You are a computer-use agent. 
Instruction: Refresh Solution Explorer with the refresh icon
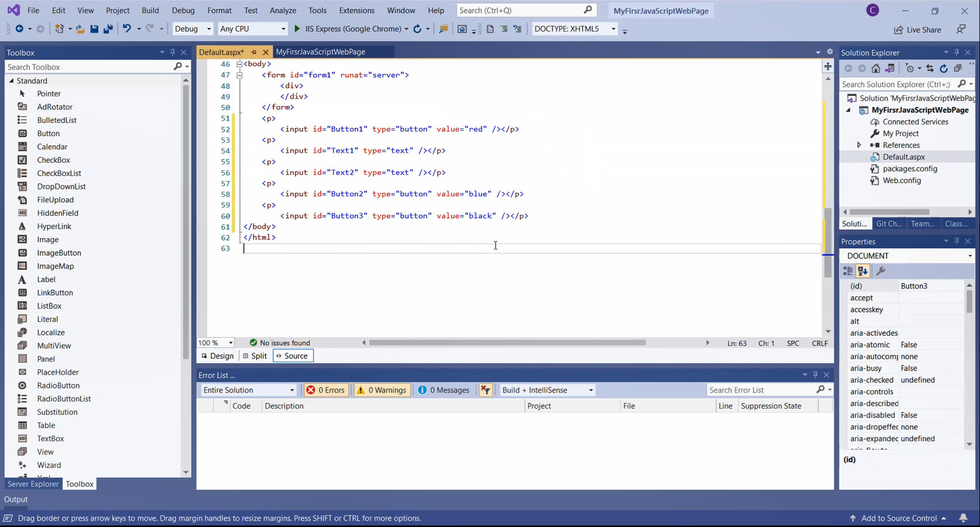point(944,68)
